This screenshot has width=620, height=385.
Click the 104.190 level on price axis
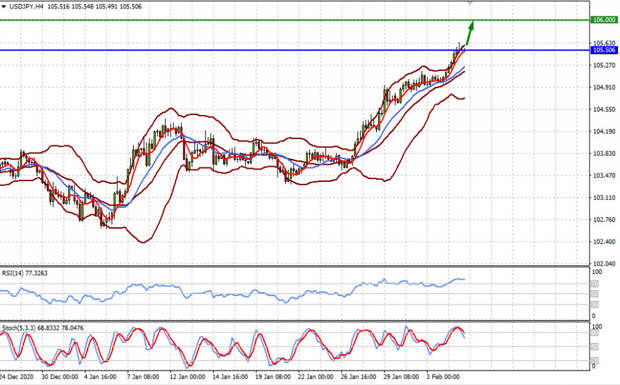tap(604, 131)
